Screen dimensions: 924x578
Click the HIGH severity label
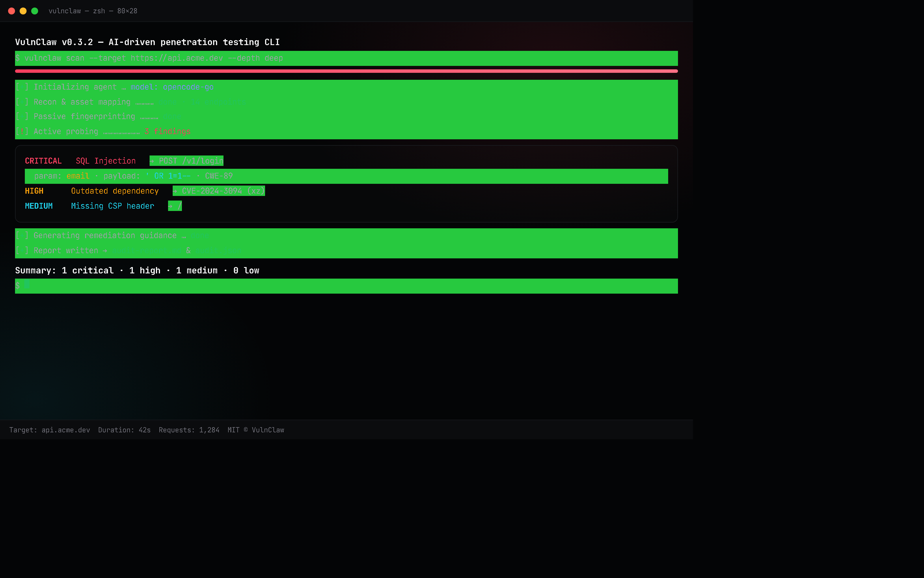coord(34,191)
